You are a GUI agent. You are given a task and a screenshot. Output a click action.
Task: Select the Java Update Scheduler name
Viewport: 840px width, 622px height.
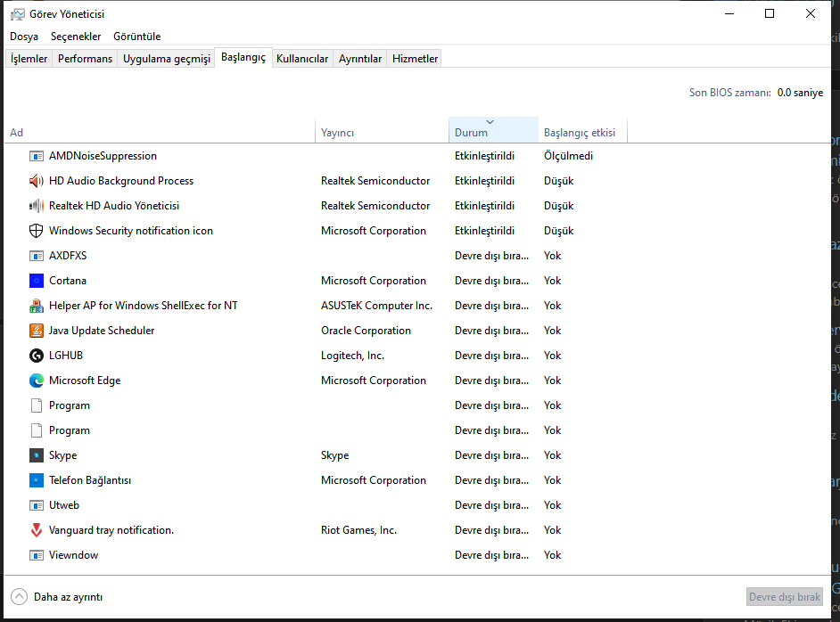pyautogui.click(x=102, y=331)
